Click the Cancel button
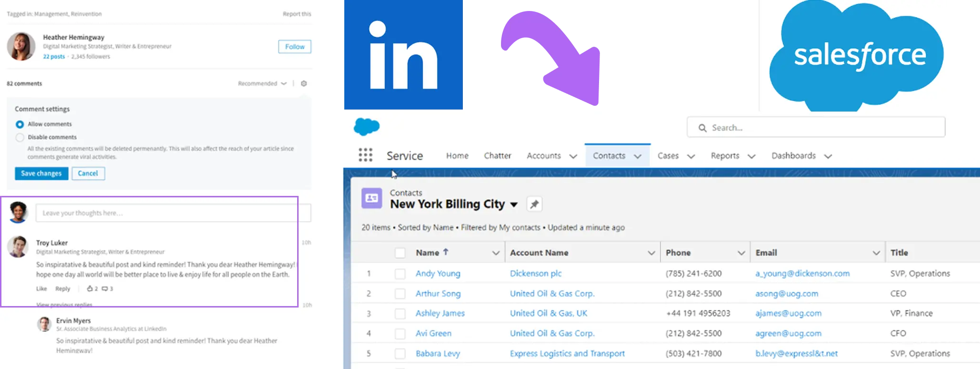Screen dimensions: 980x369 coord(88,174)
